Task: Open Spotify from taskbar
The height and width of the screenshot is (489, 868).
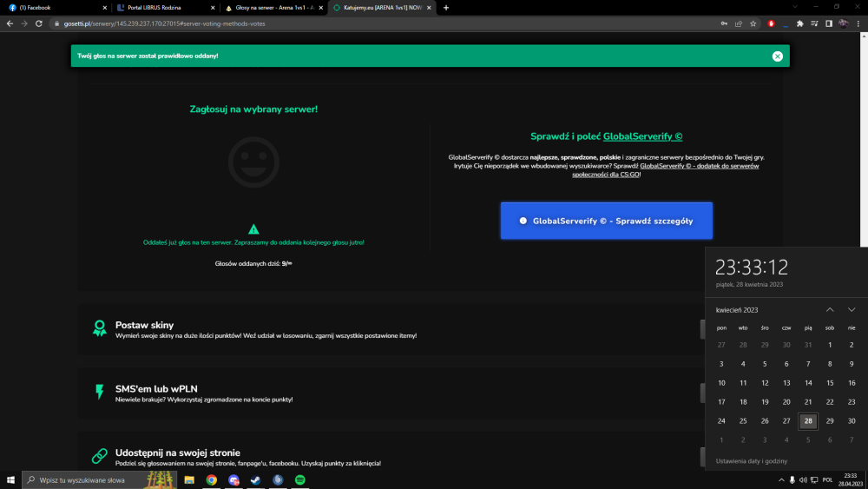Action: [300, 480]
